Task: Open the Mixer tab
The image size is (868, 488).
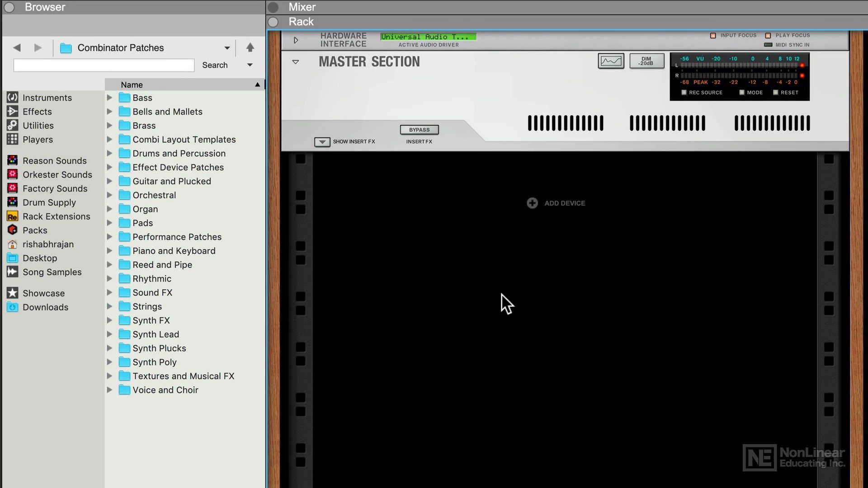Action: click(x=302, y=7)
